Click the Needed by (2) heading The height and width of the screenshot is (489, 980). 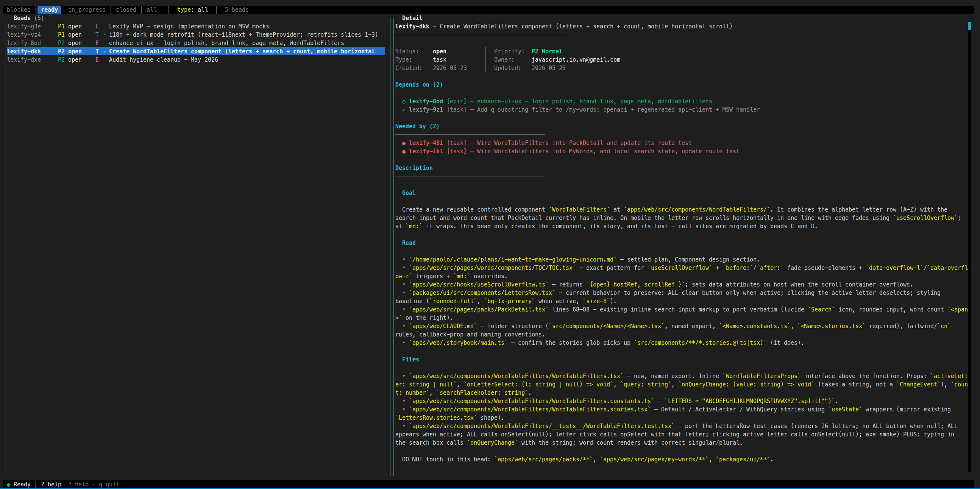[x=417, y=126]
